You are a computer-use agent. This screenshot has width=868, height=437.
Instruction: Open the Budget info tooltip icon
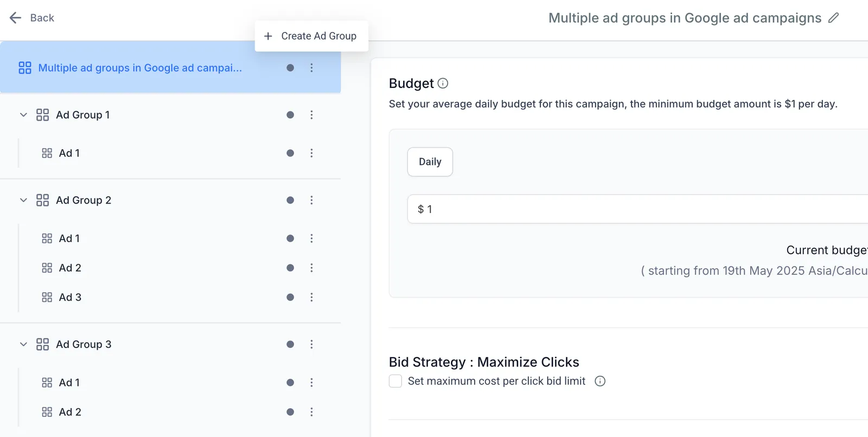(x=443, y=83)
